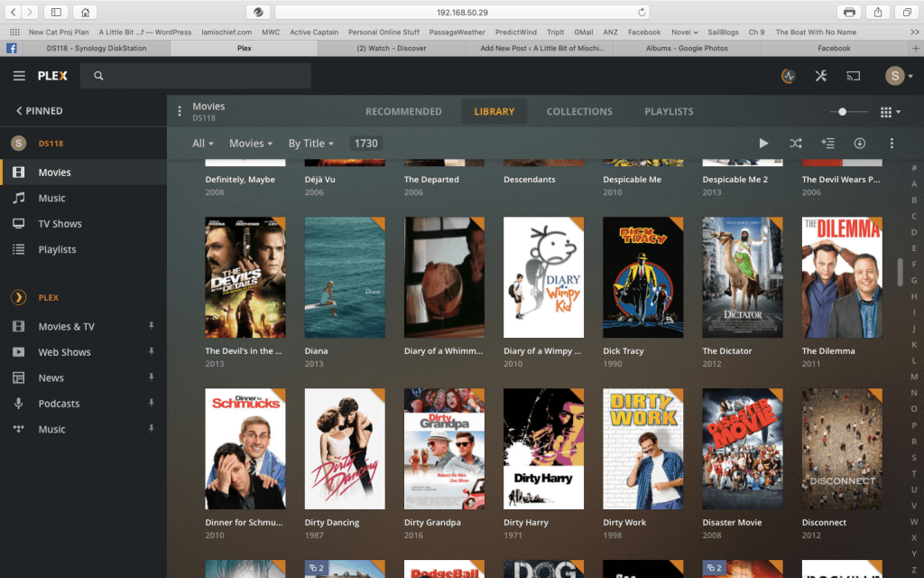This screenshot has width=924, height=578.
Task: Click the cast to device icon
Action: click(854, 76)
